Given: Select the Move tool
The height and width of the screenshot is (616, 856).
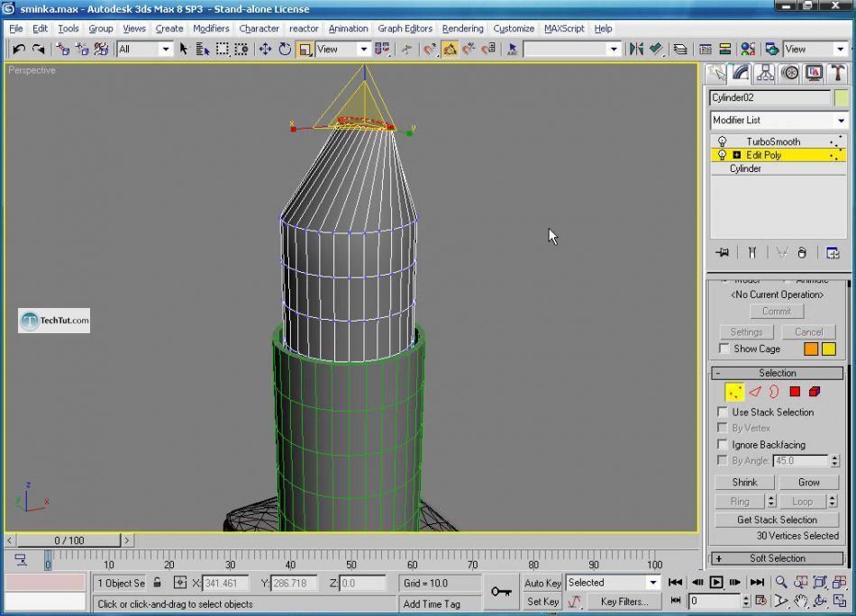Looking at the screenshot, I should 265,49.
